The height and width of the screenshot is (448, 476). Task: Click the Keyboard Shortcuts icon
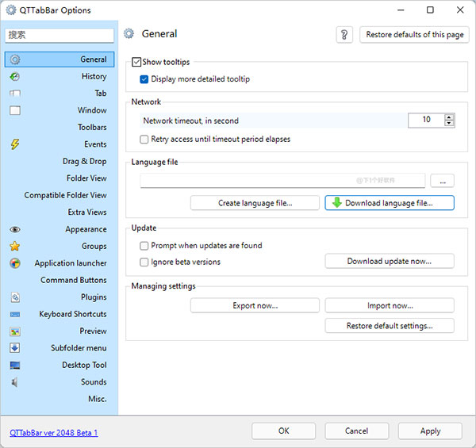(x=15, y=314)
